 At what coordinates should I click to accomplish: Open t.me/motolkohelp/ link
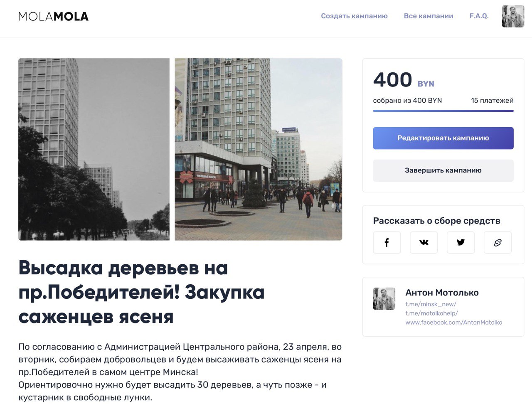[x=431, y=313]
